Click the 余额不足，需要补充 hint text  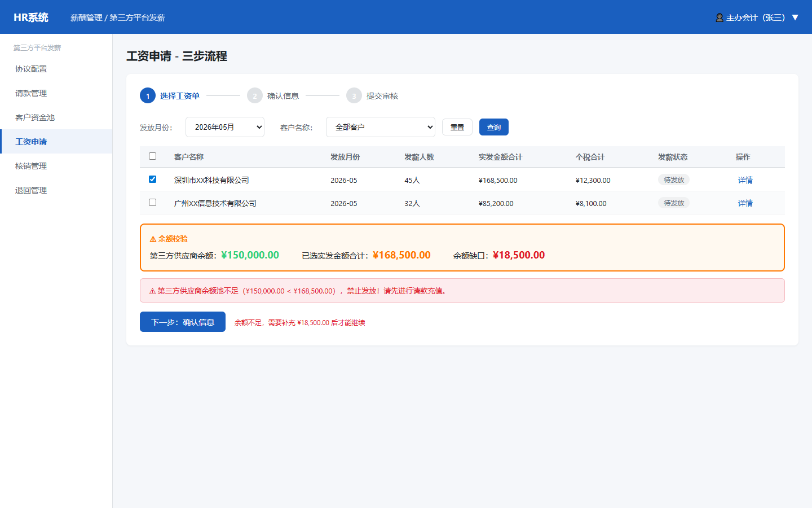pos(300,323)
